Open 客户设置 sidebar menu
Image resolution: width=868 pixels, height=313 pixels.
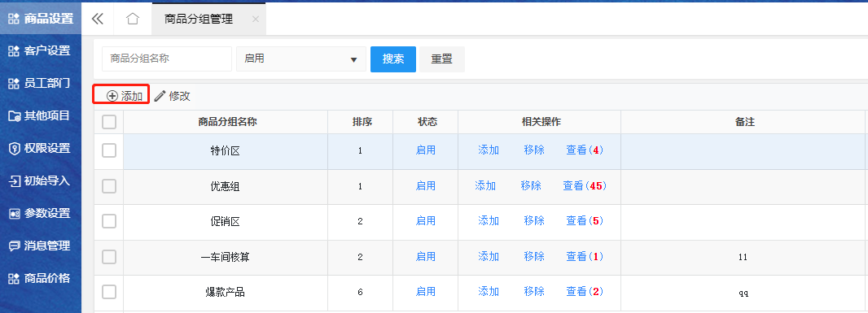pyautogui.click(x=41, y=51)
